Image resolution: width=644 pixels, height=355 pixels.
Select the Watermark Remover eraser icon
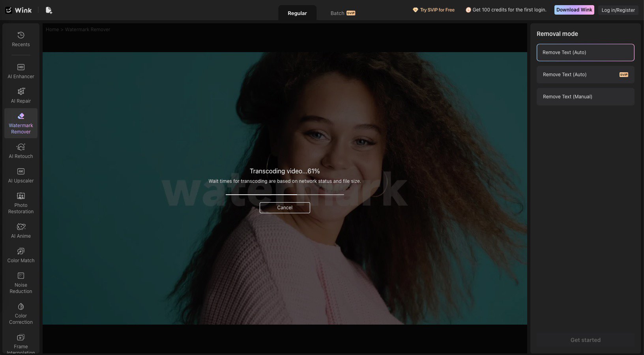[x=21, y=116]
